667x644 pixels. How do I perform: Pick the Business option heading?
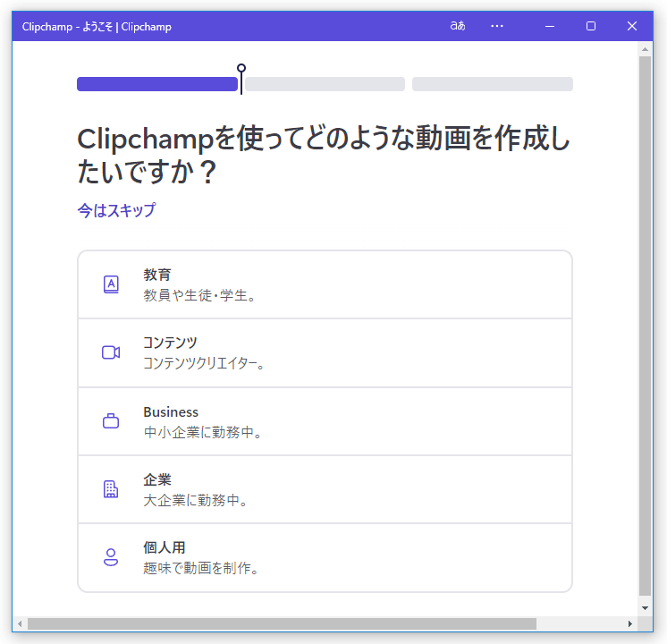(171, 412)
